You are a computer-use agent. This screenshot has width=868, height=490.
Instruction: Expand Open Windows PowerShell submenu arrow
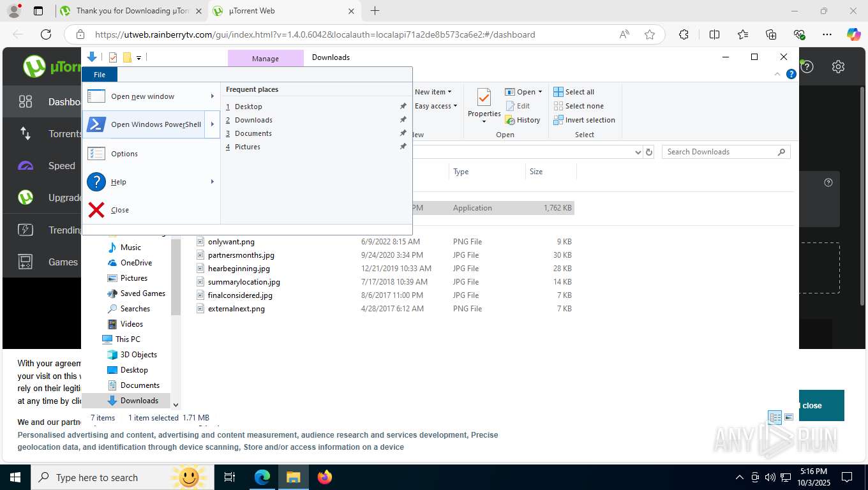(213, 124)
